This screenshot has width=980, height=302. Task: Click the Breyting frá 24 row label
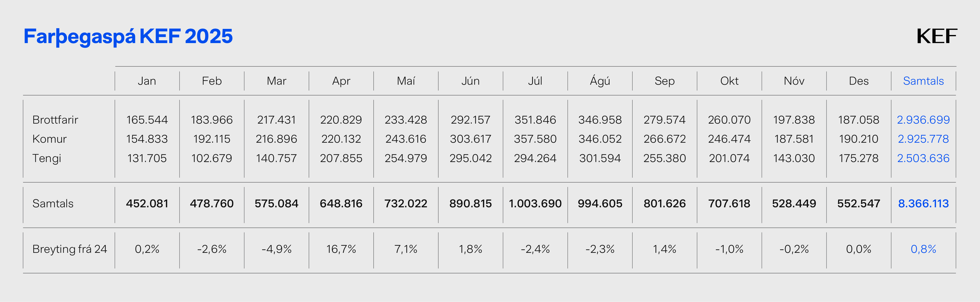click(x=70, y=249)
